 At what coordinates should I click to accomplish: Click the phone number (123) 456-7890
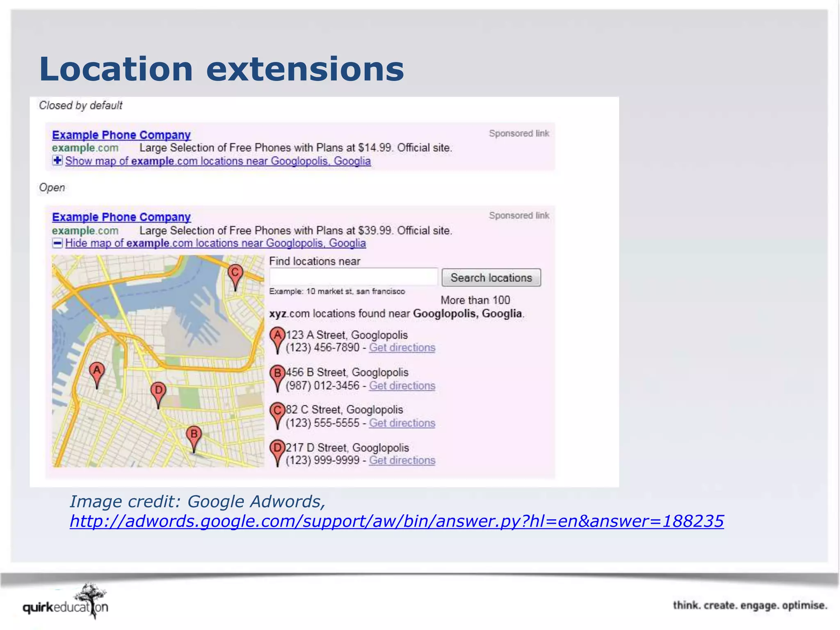click(322, 348)
